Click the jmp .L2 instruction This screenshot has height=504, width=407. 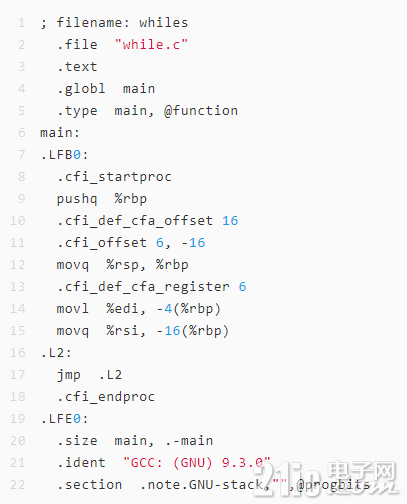(89, 375)
